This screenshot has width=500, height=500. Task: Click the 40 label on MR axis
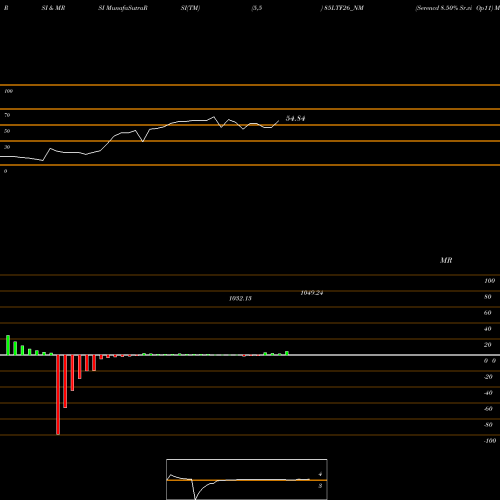coord(488,329)
